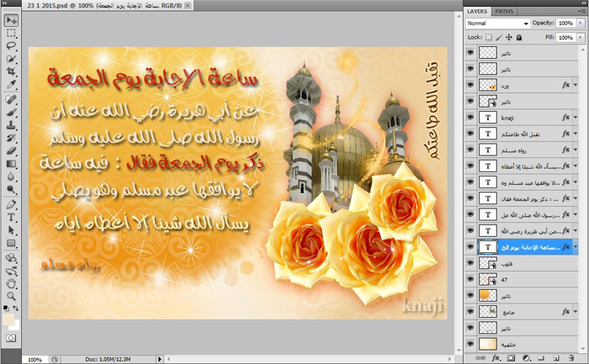Hide the خلفيه background layer
Viewport: 589px width, 364px height.
(470, 345)
